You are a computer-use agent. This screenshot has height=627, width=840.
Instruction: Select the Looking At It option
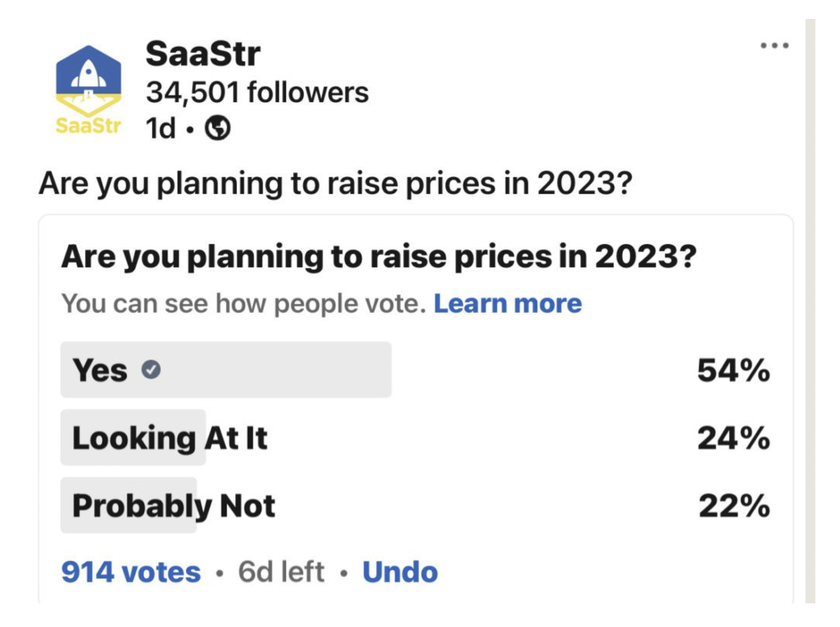[169, 438]
